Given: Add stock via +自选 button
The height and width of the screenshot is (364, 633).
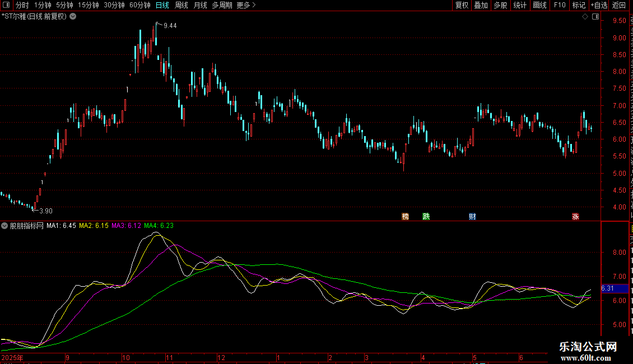Looking at the screenshot, I should [x=599, y=5].
